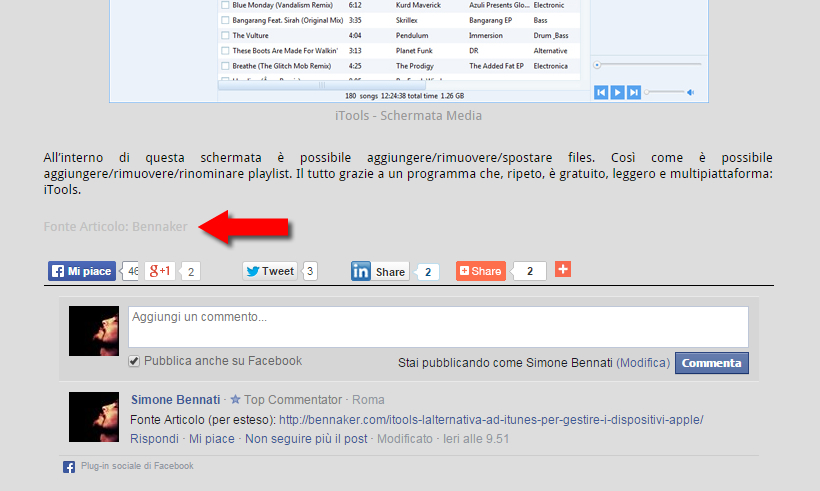
Task: Check The Vulture song checkbox
Action: tap(225, 36)
